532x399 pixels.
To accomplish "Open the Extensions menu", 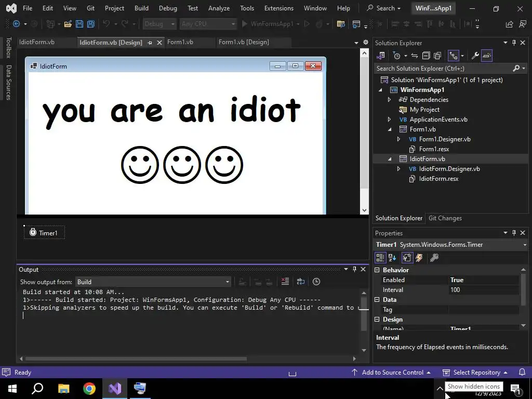I will coord(279,8).
